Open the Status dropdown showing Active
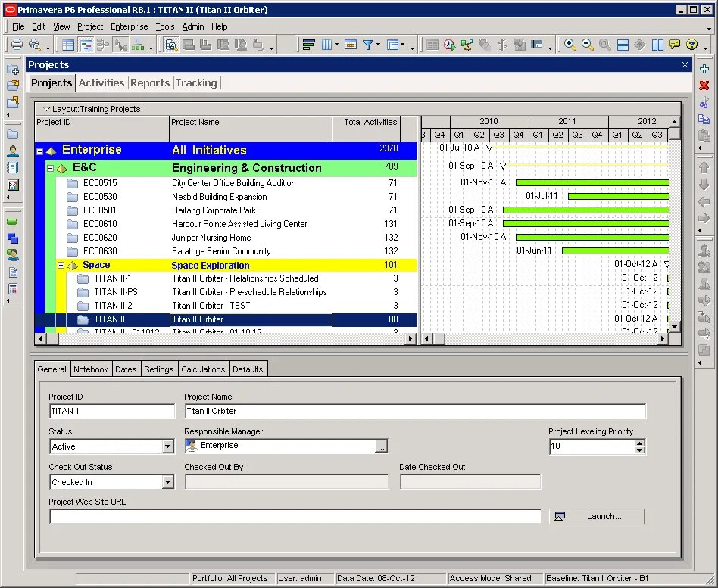 click(167, 446)
